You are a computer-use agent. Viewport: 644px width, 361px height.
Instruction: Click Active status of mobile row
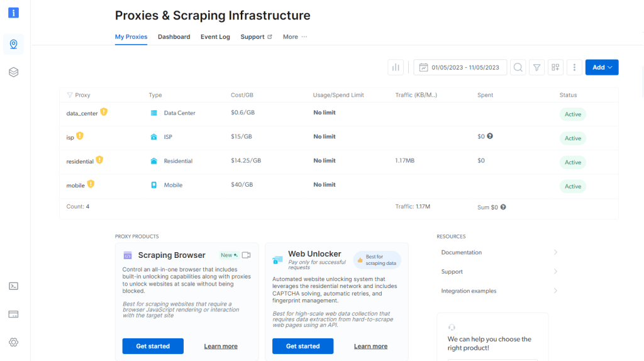tap(572, 186)
